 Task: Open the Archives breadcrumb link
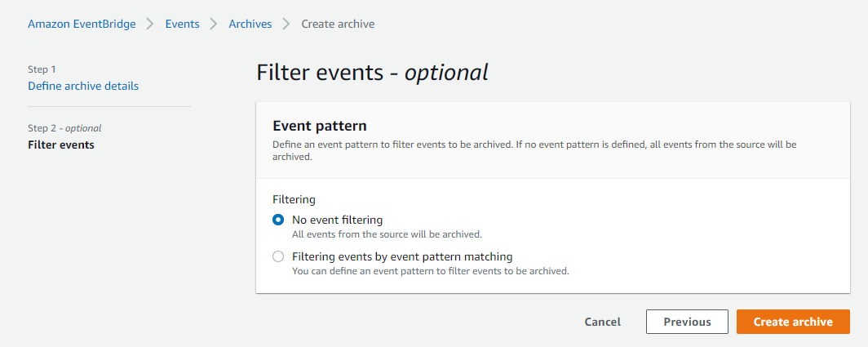tap(250, 24)
